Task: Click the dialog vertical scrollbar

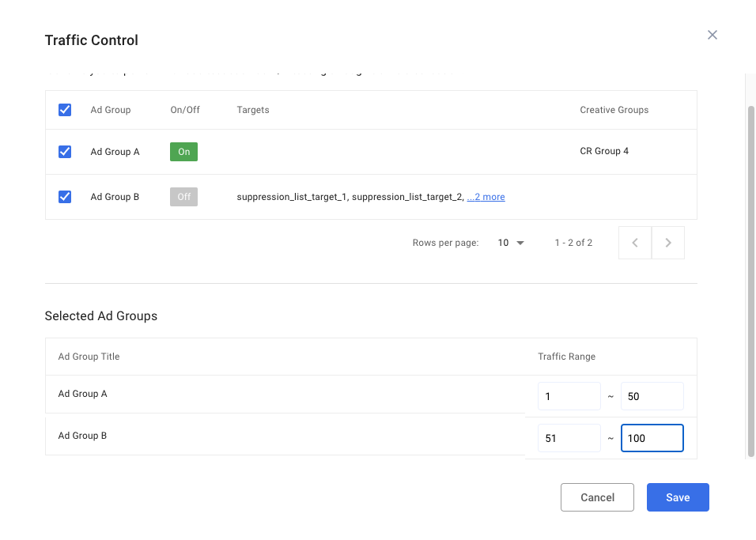Action: click(x=750, y=281)
